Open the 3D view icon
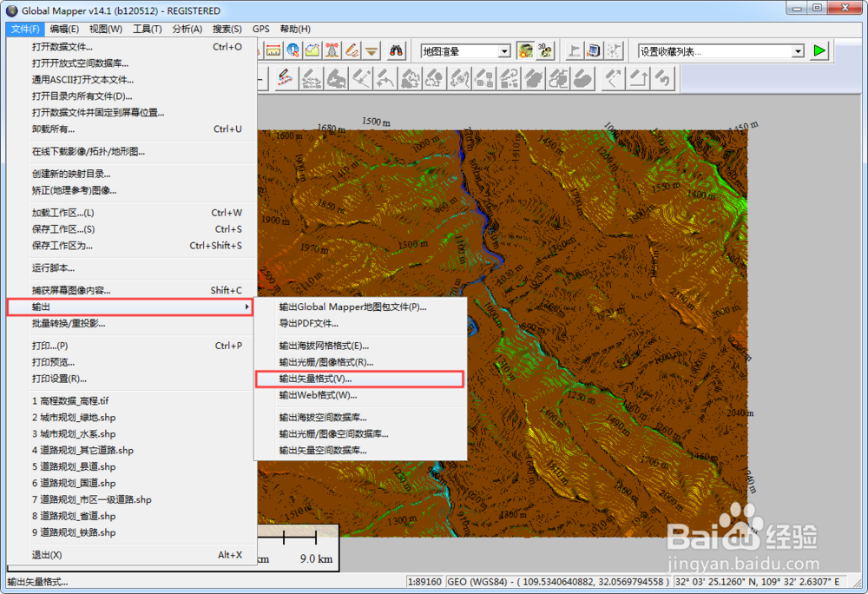Viewport: 868px width, 594px height. pos(545,51)
